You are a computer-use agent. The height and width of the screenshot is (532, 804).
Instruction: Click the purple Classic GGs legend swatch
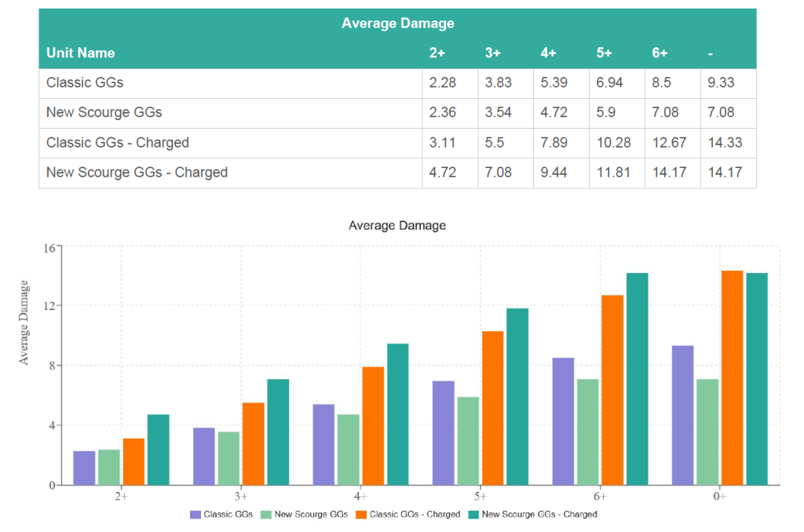click(x=196, y=515)
